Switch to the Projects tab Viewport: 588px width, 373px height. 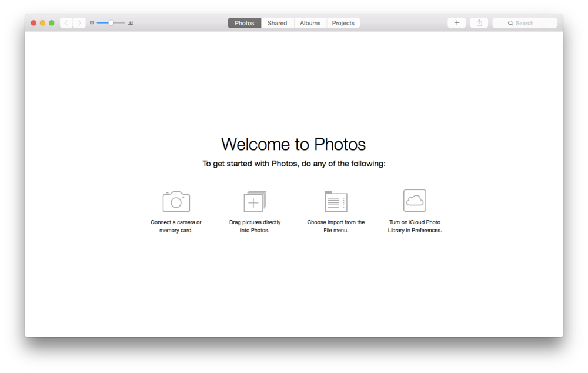(343, 23)
